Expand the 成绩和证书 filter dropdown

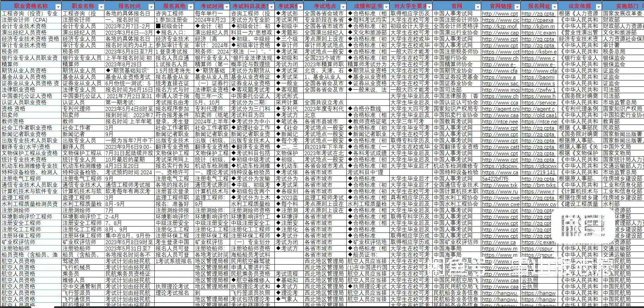pos(386,7)
